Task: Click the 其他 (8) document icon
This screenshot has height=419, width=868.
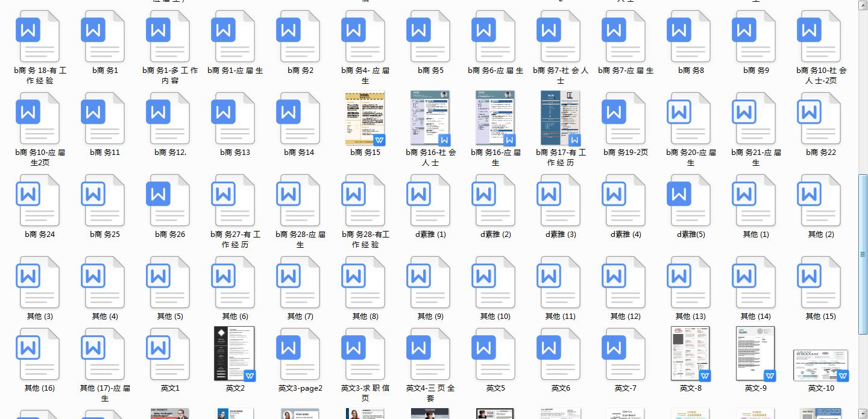Action: click(365, 282)
